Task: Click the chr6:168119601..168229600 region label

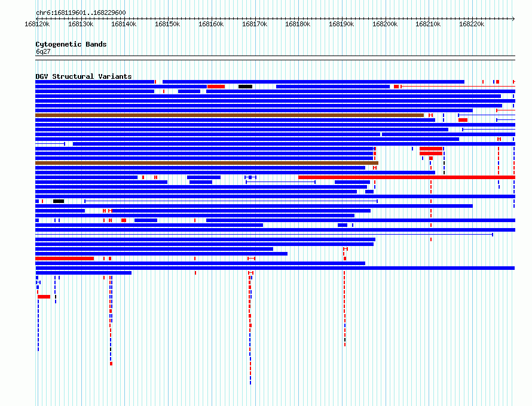Action: pos(81,13)
